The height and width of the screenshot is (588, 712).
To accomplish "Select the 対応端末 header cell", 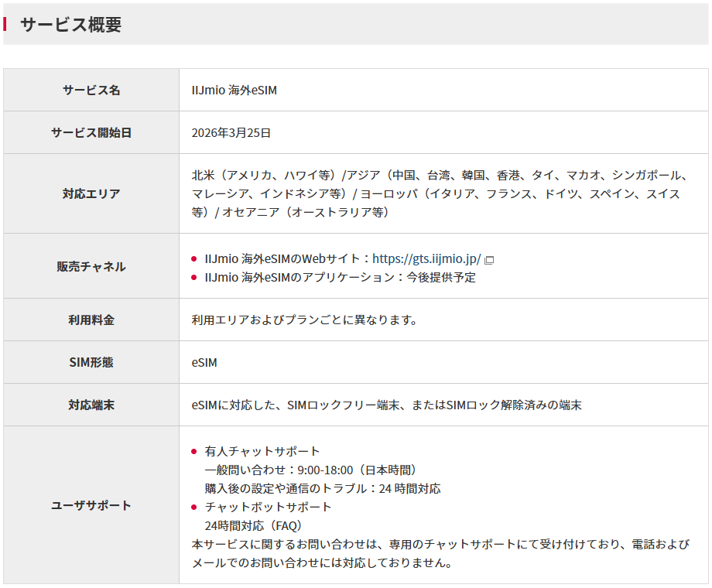I will tap(91, 405).
